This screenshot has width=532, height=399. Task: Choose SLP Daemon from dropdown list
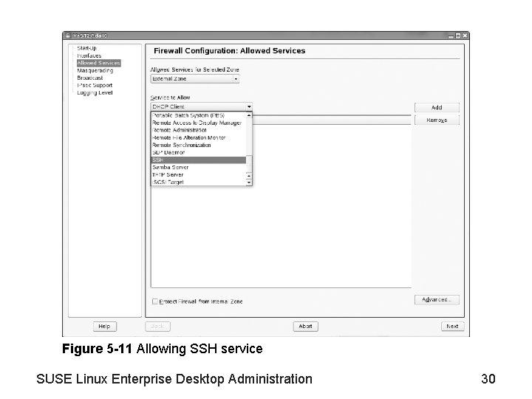coord(199,153)
